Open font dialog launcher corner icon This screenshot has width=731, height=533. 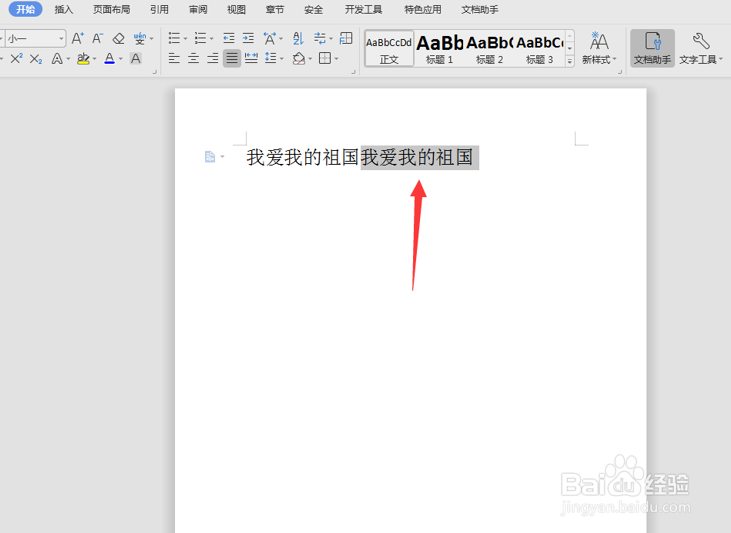(x=155, y=72)
